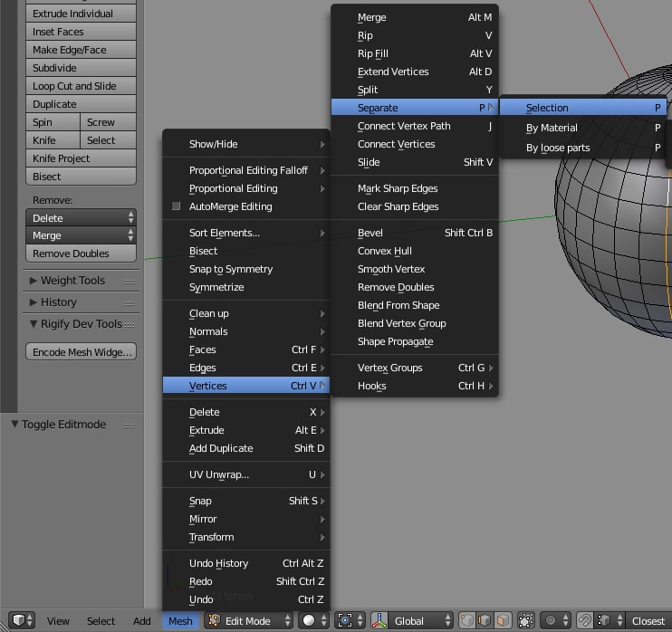The width and height of the screenshot is (672, 632).
Task: Click the Subdivide button
Action: (x=81, y=68)
